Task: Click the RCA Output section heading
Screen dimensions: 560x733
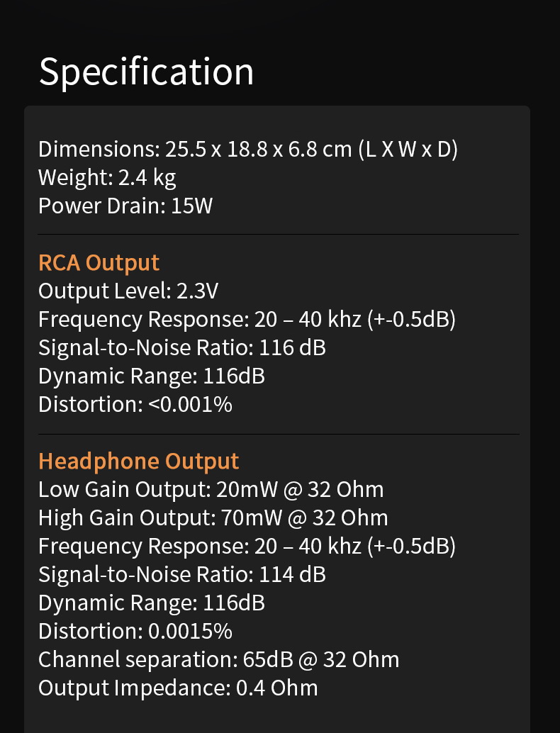Action: pos(99,262)
